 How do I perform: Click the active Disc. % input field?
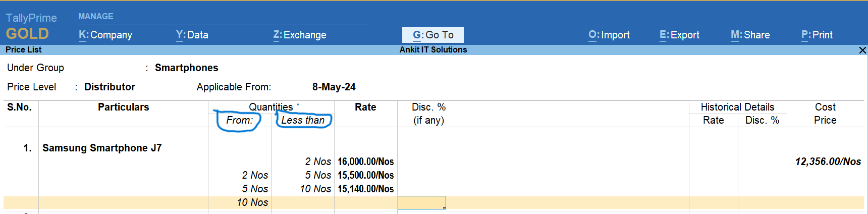421,202
